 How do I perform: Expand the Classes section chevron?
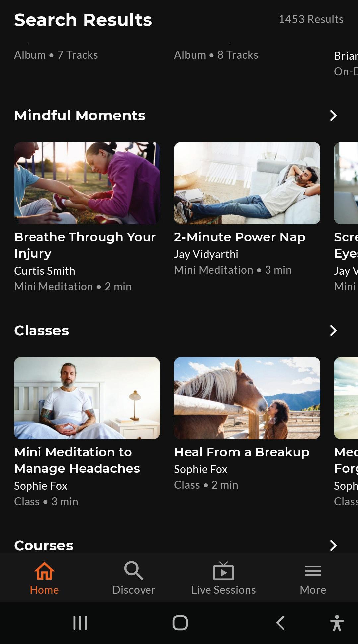click(333, 331)
